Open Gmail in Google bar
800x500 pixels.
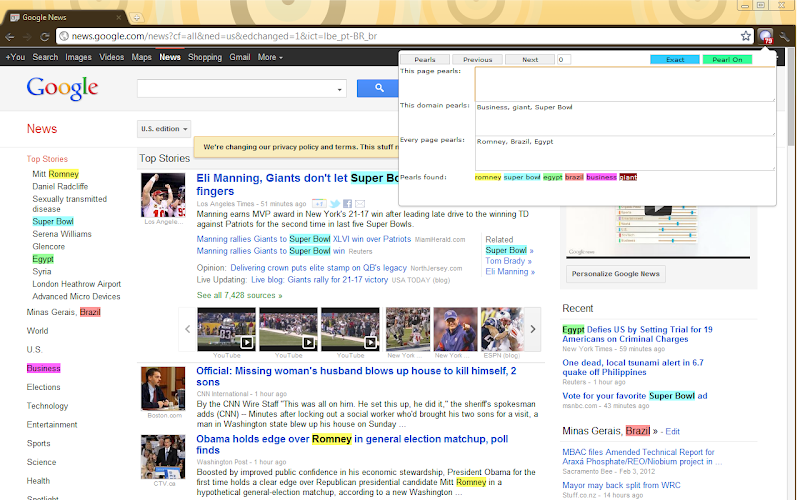240,57
